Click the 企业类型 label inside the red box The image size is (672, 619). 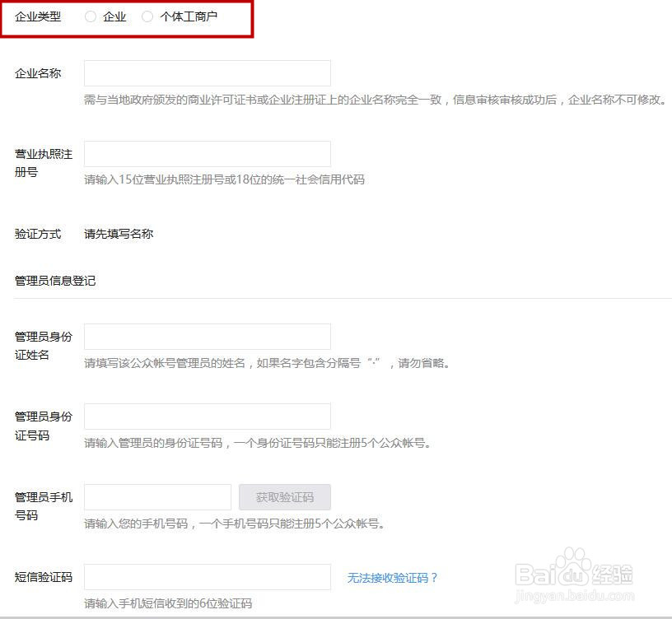[38, 16]
